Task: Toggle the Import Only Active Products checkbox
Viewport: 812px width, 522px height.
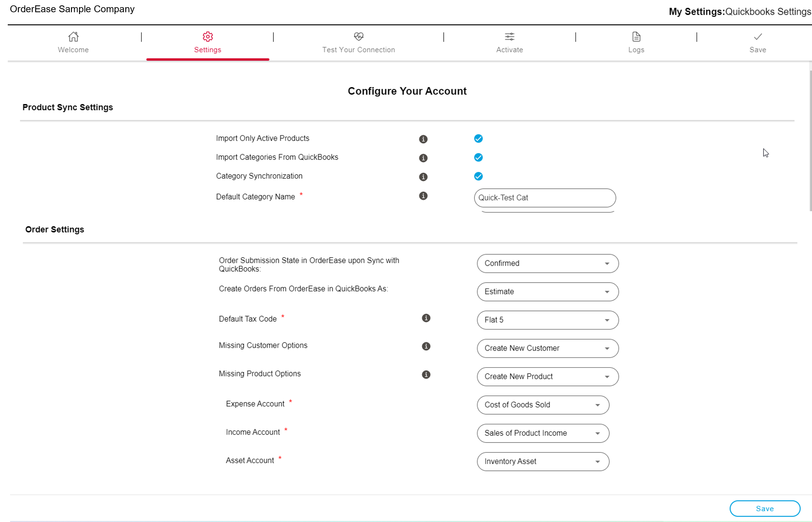Action: pos(478,138)
